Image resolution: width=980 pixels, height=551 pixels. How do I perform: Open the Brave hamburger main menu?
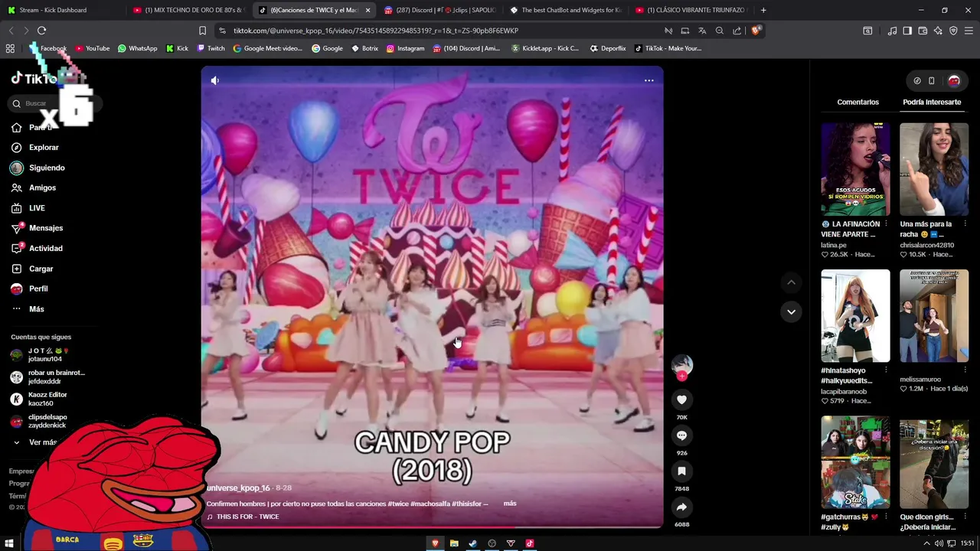pyautogui.click(x=969, y=31)
